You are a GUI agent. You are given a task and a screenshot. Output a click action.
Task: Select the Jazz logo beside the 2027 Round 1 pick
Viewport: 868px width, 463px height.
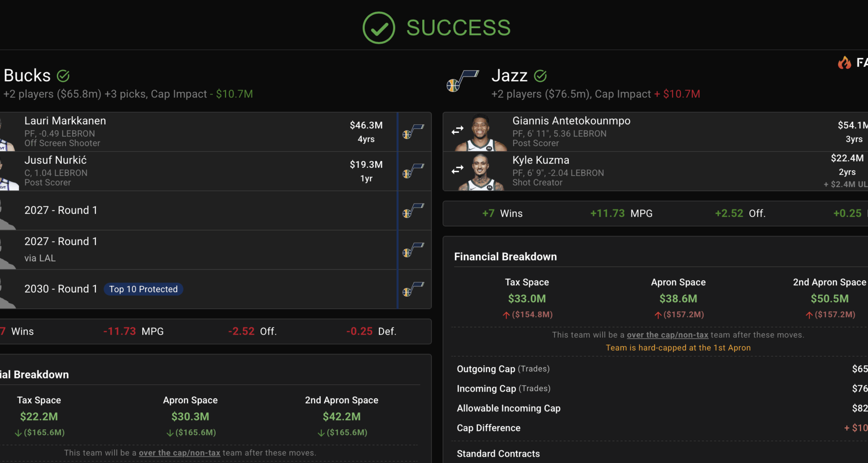pos(414,211)
